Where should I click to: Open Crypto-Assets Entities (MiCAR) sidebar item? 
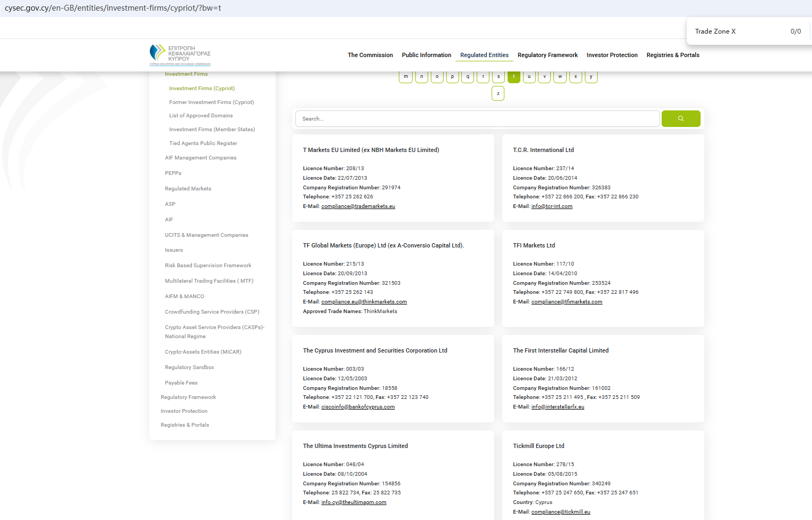203,352
